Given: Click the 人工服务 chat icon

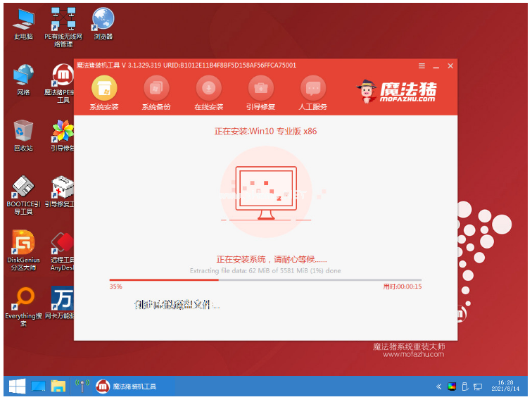Looking at the screenshot, I should (x=313, y=89).
